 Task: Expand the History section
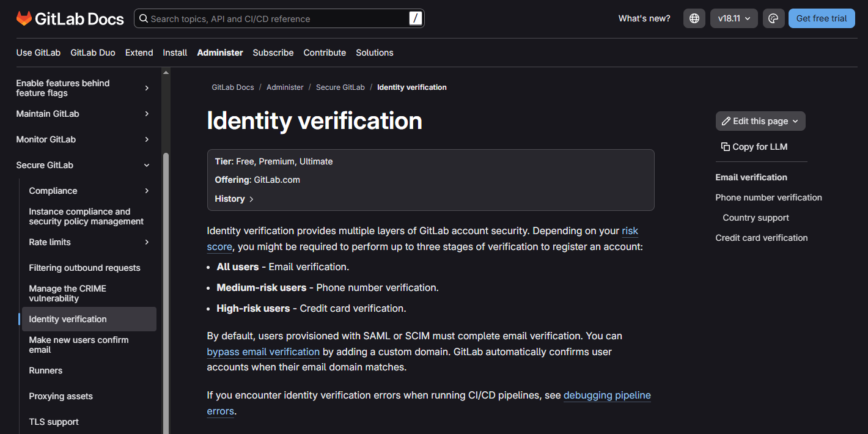[x=234, y=199]
